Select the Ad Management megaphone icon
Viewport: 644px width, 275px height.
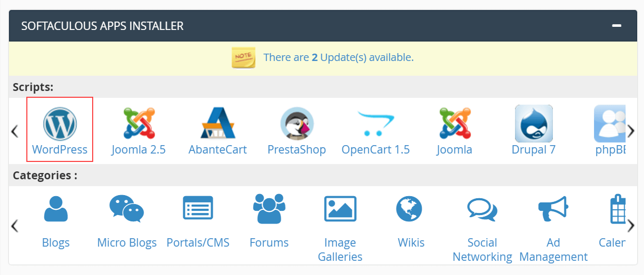point(553,209)
